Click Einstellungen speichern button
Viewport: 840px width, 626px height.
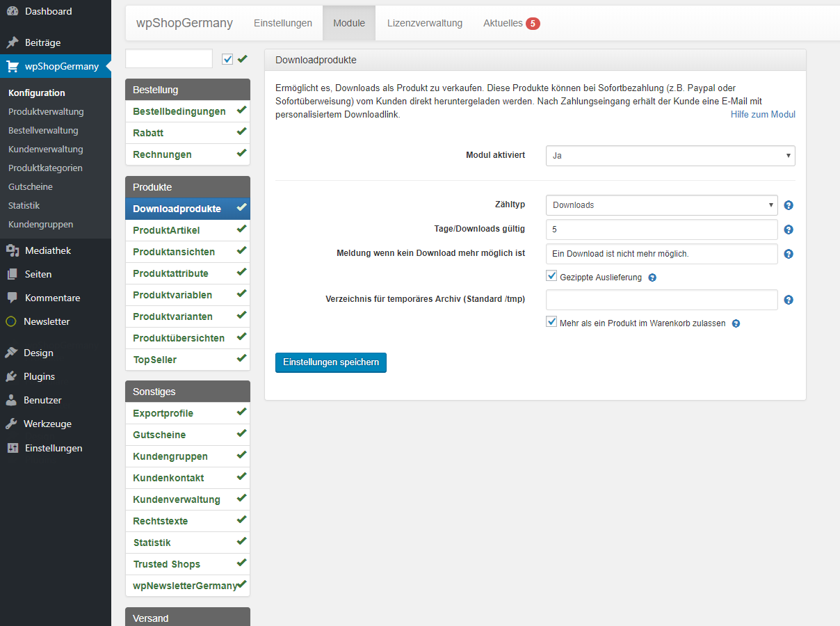click(331, 362)
